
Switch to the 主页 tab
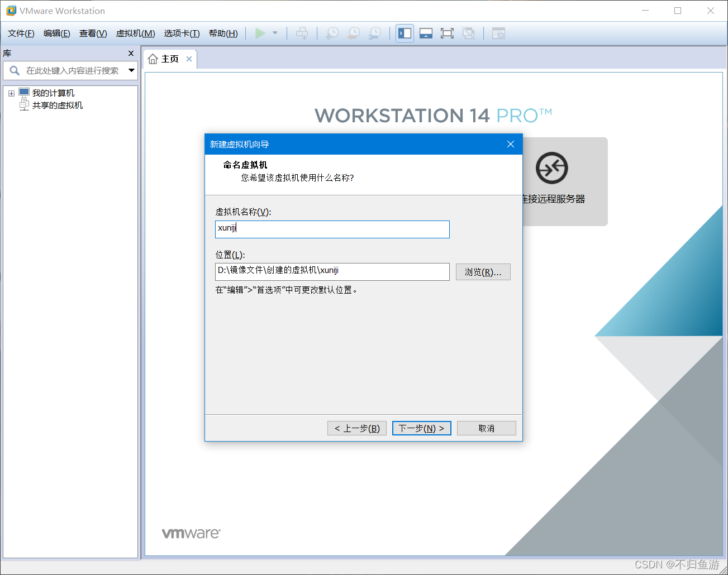tap(170, 59)
